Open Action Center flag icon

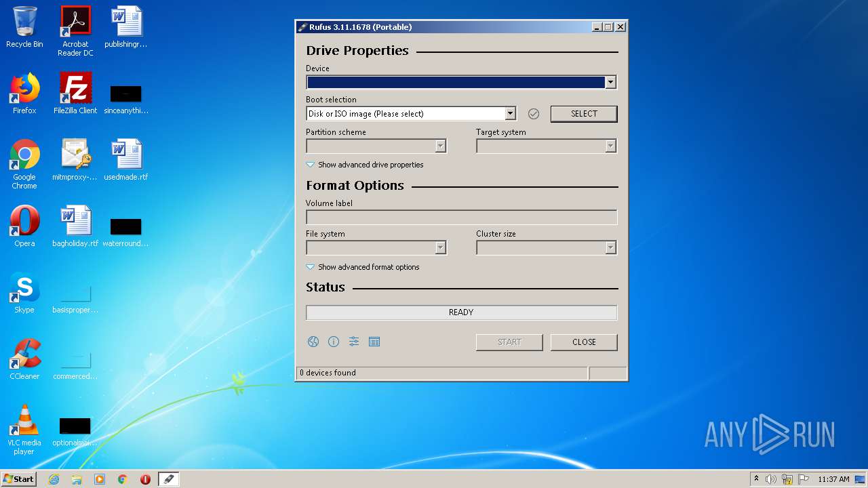[804, 479]
